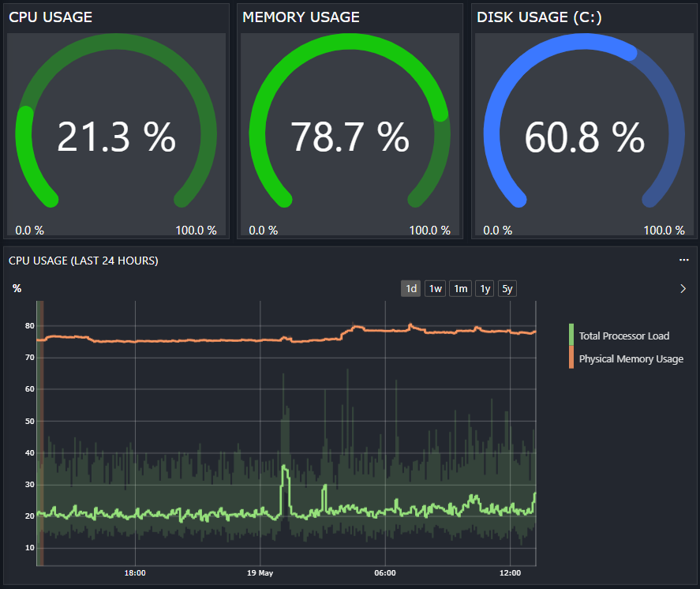Click the 78.7 % memory gauge value
The height and width of the screenshot is (589, 700).
click(x=350, y=137)
